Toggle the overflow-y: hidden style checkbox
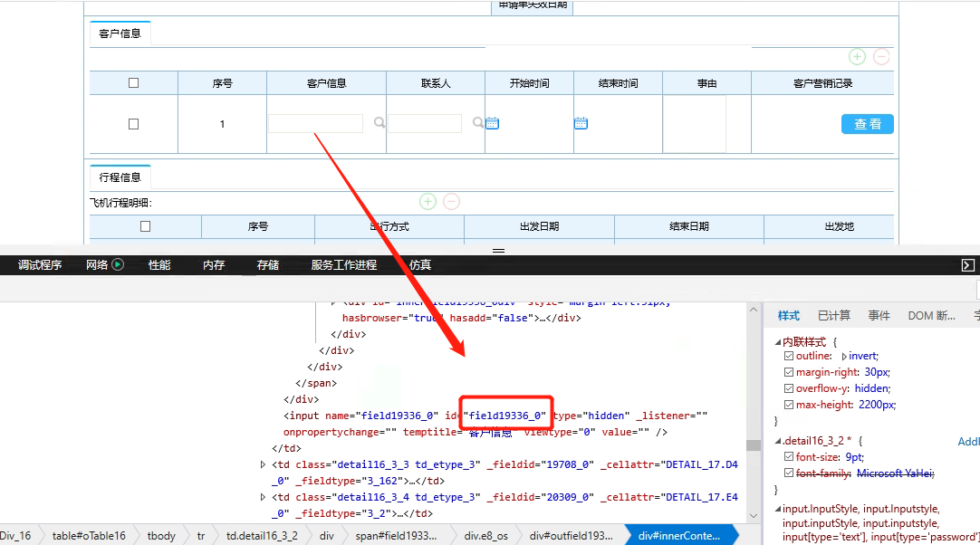This screenshot has width=980, height=545. click(789, 388)
